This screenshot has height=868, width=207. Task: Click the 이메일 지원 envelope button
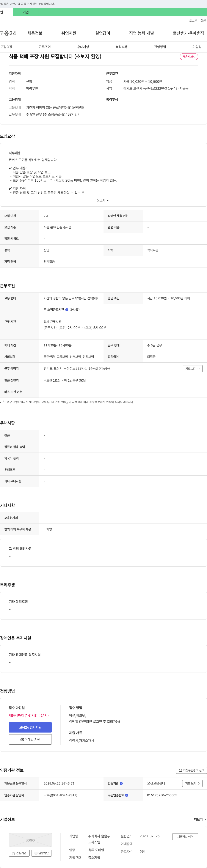(x=30, y=739)
